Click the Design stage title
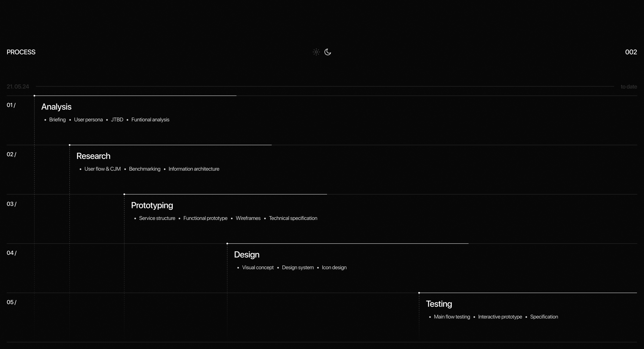The width and height of the screenshot is (644, 349). click(x=247, y=255)
